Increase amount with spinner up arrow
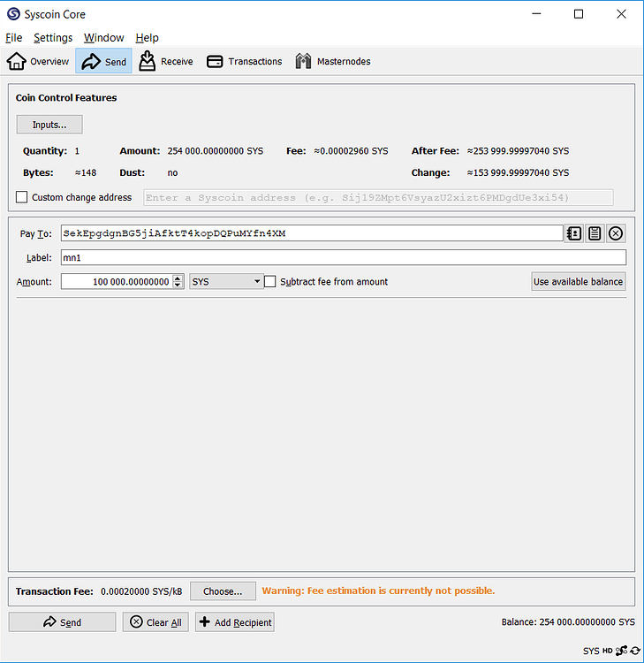The image size is (644, 663). (178, 278)
